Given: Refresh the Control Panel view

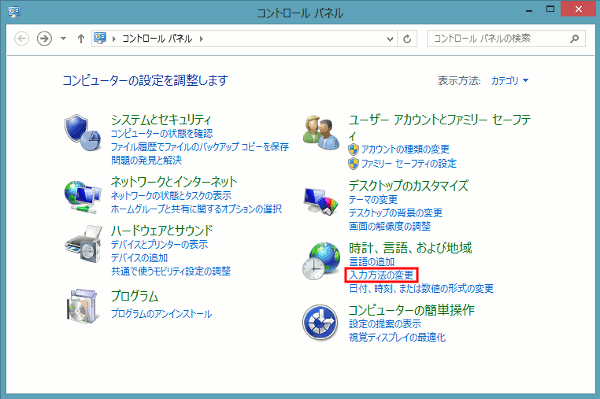Looking at the screenshot, I should point(407,39).
